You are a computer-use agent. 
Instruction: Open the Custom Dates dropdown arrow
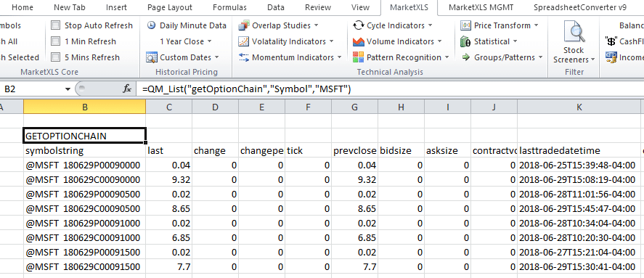pyautogui.click(x=216, y=57)
